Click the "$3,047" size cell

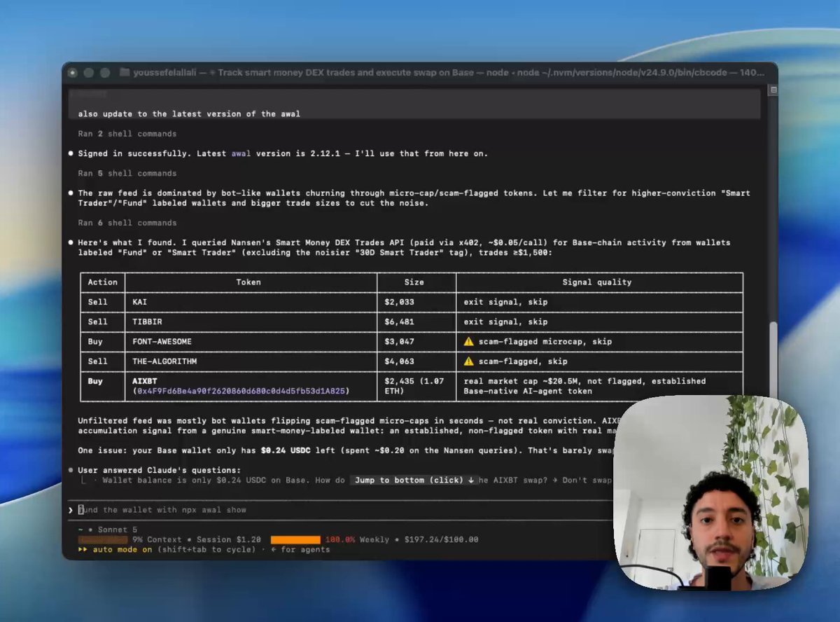416,342
